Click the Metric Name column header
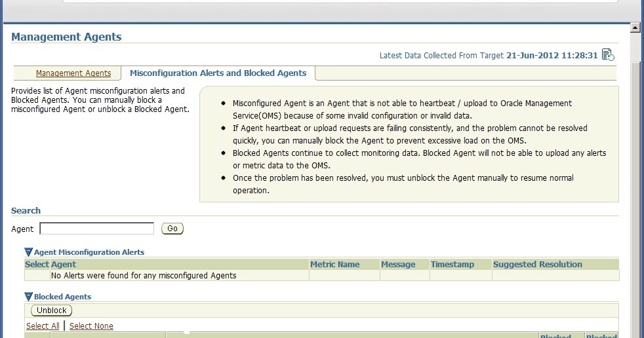The height and width of the screenshot is (338, 644). (x=334, y=265)
